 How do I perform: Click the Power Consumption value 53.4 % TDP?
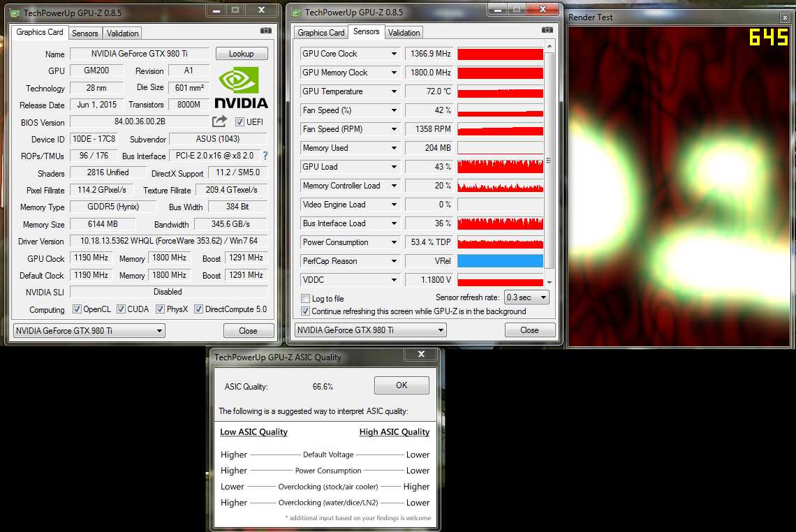pyautogui.click(x=429, y=242)
